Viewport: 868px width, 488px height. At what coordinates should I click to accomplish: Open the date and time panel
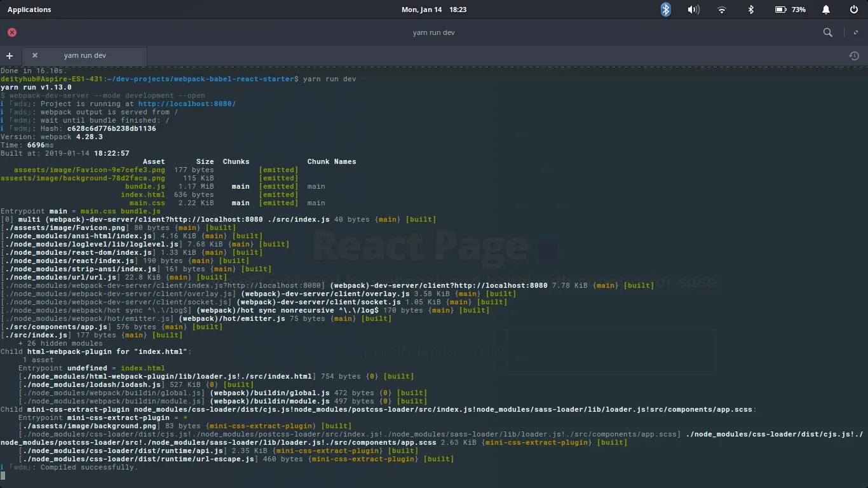coord(434,10)
